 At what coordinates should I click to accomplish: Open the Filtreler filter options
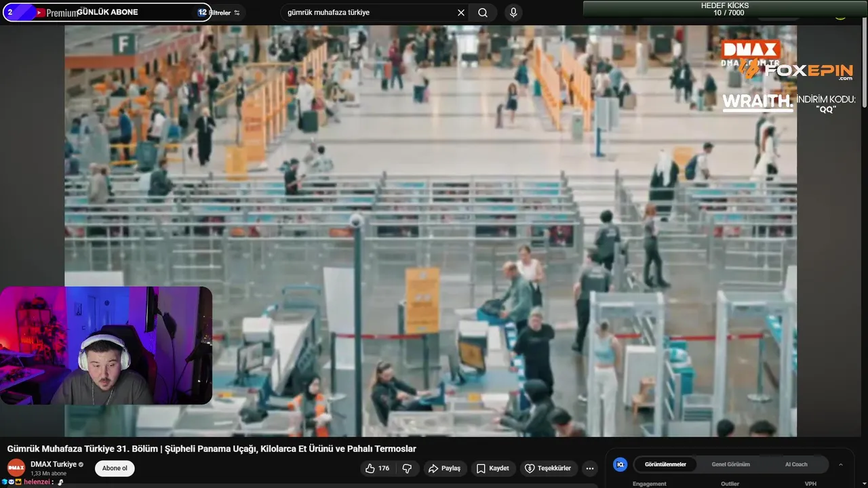tap(224, 13)
